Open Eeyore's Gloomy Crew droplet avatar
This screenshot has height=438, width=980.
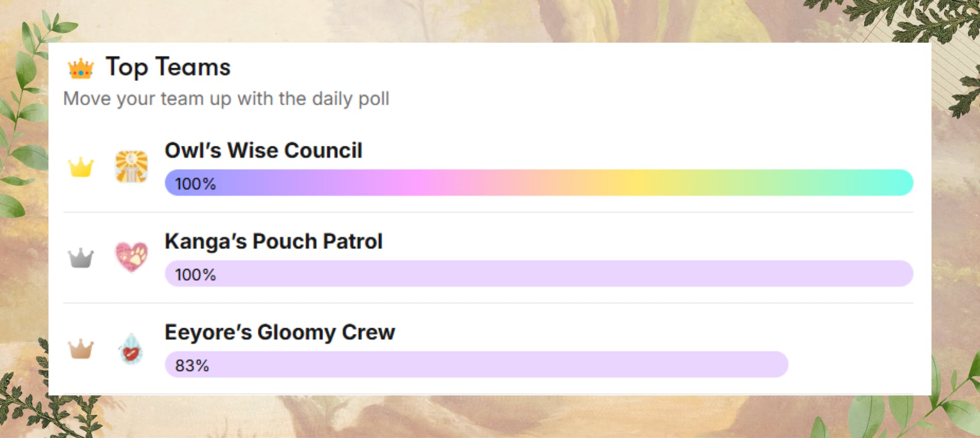point(130,349)
